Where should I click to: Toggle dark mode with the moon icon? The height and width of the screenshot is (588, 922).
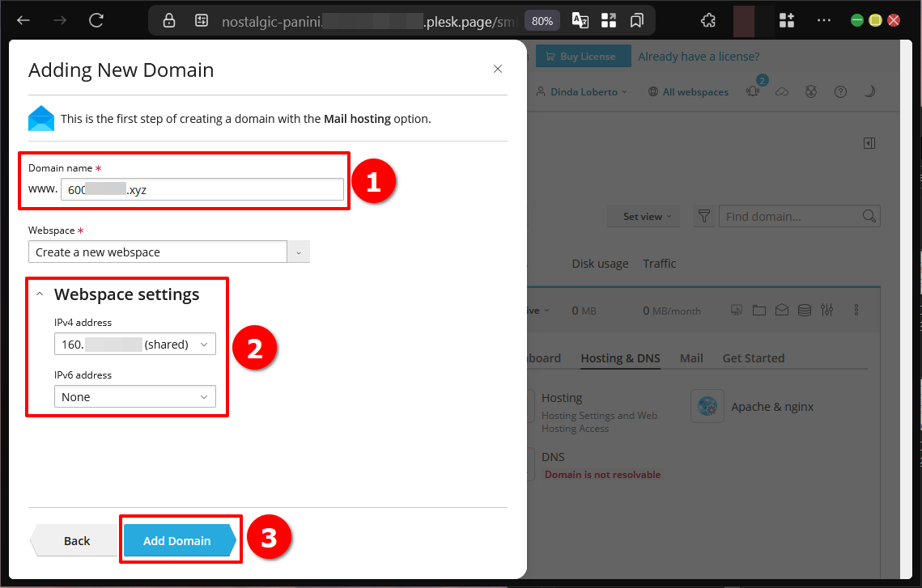coord(869,92)
